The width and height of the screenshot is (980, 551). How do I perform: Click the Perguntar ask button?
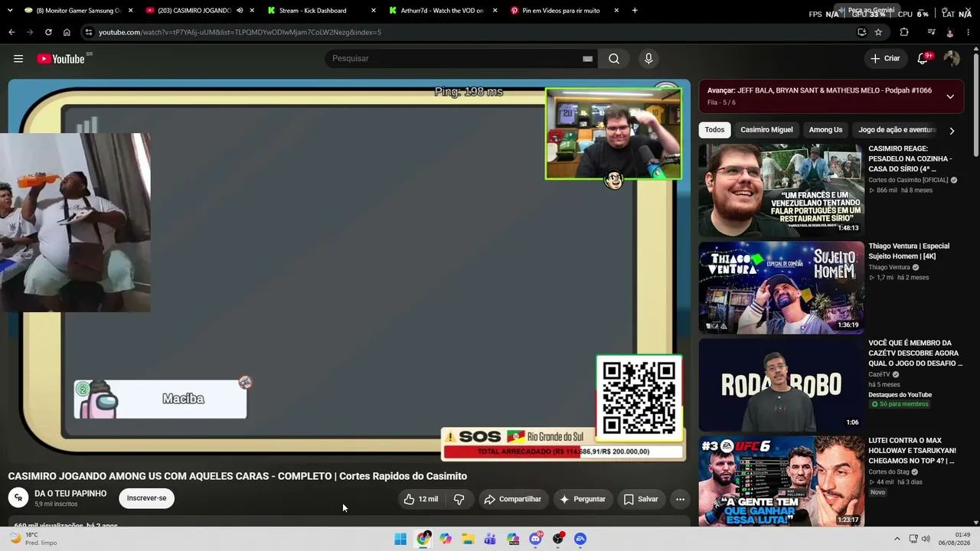(583, 499)
